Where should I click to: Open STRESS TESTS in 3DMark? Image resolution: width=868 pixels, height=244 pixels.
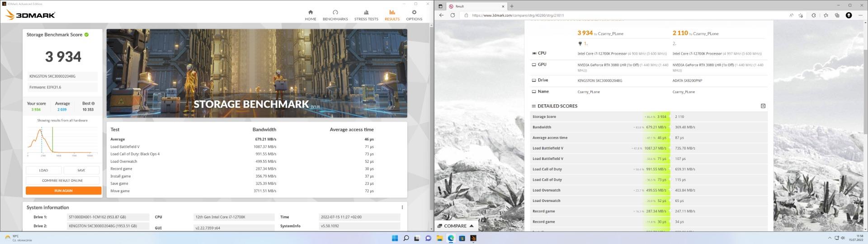point(366,15)
